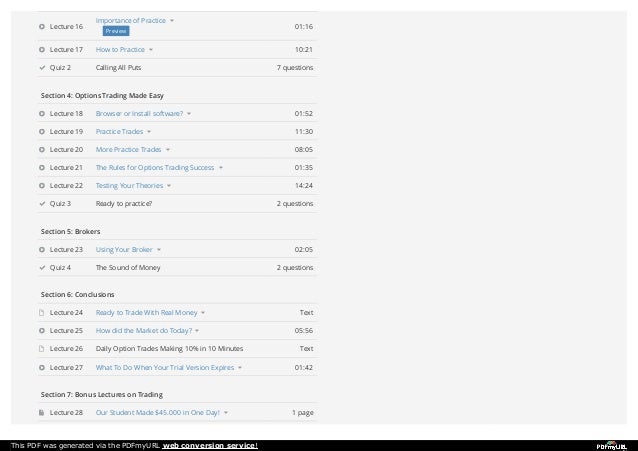This screenshot has height=451, width=638.
Task: Click the checkmark icon beside Quiz 4
Action: tap(42, 267)
